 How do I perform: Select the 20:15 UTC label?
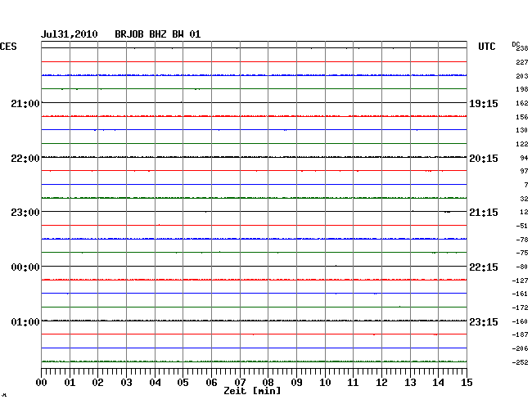pos(484,159)
